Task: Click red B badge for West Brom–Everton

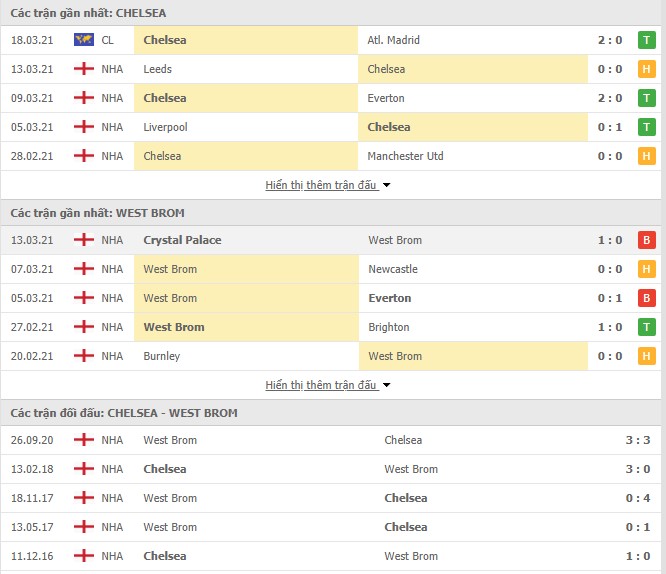Action: click(646, 298)
